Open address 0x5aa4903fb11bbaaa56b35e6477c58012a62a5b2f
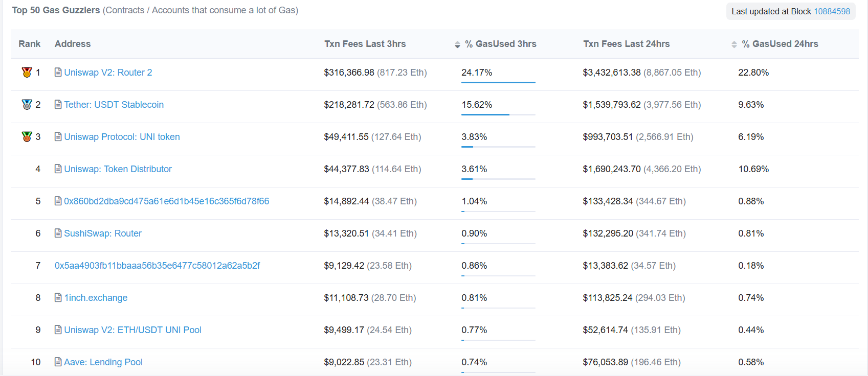 [x=157, y=266]
